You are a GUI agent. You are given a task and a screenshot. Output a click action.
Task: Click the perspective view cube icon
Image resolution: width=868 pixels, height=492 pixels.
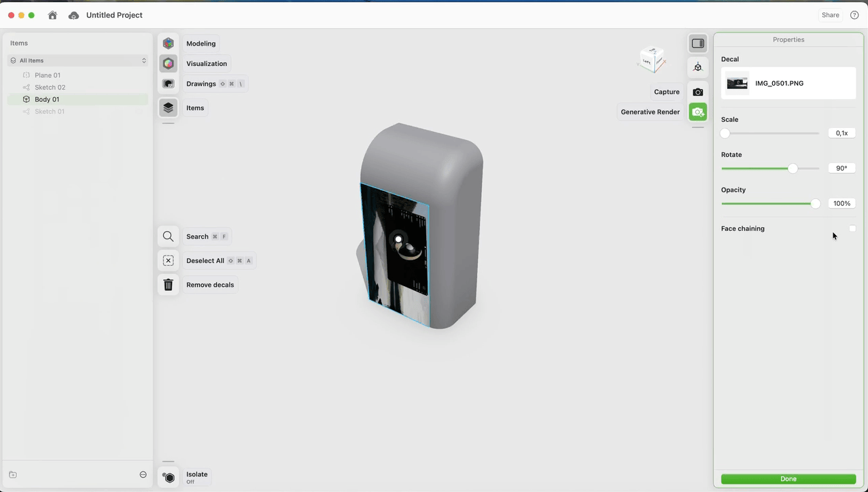point(698,67)
